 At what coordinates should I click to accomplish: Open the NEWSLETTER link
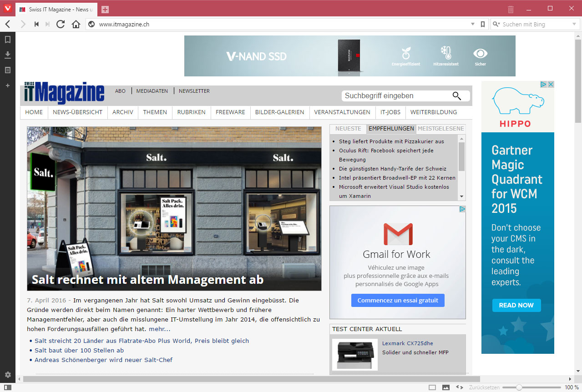194,91
